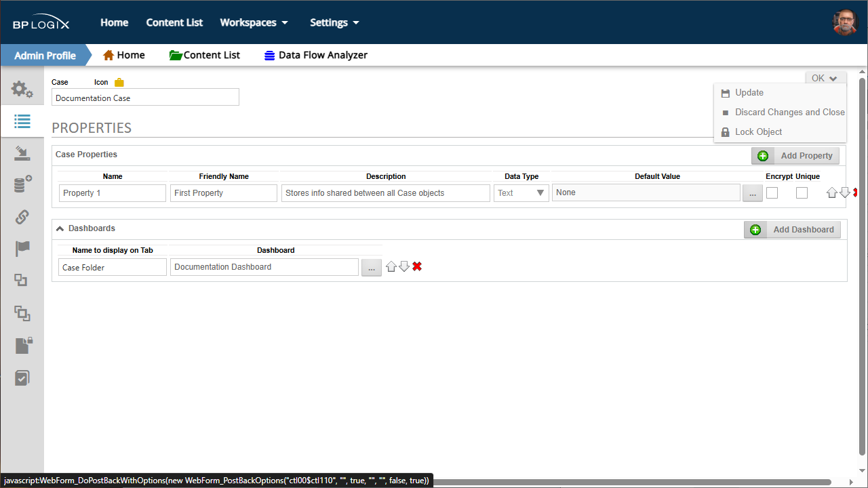Click the lock icon beside Lock Object
The width and height of the screenshot is (868, 488).
725,132
